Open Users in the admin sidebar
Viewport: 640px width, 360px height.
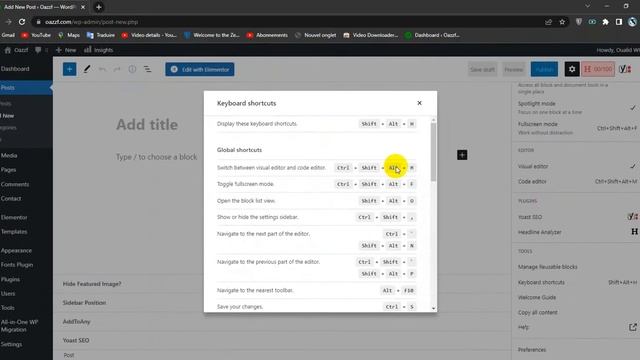coord(8,293)
